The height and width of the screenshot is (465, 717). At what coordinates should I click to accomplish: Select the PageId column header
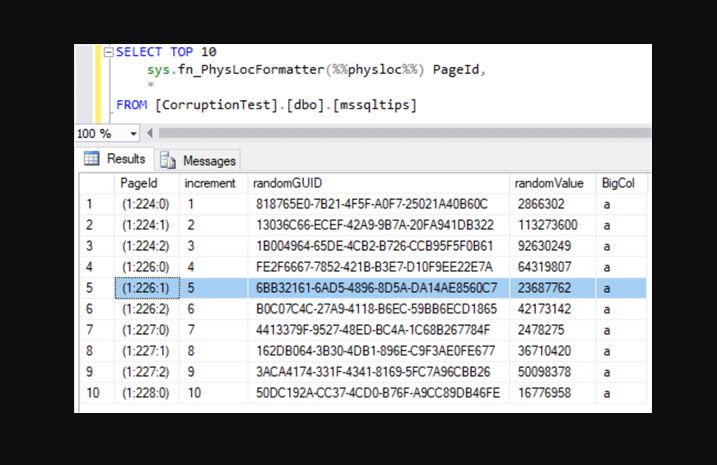pyautogui.click(x=146, y=183)
